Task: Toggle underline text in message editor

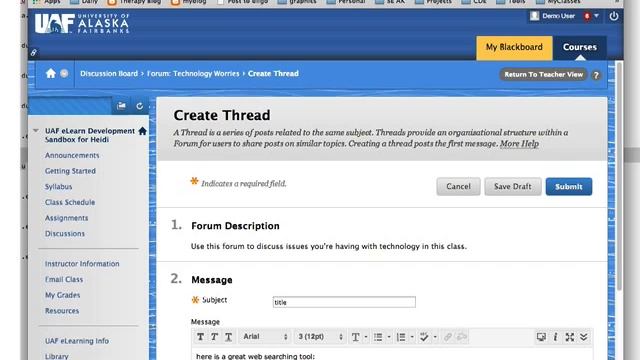Action: click(x=229, y=337)
